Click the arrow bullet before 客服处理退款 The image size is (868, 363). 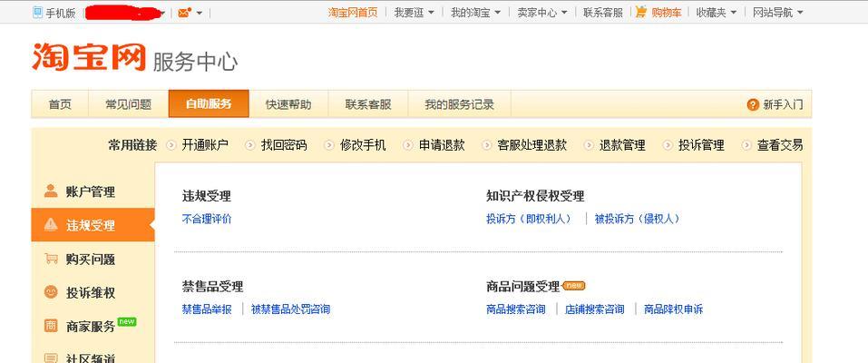[x=487, y=145]
